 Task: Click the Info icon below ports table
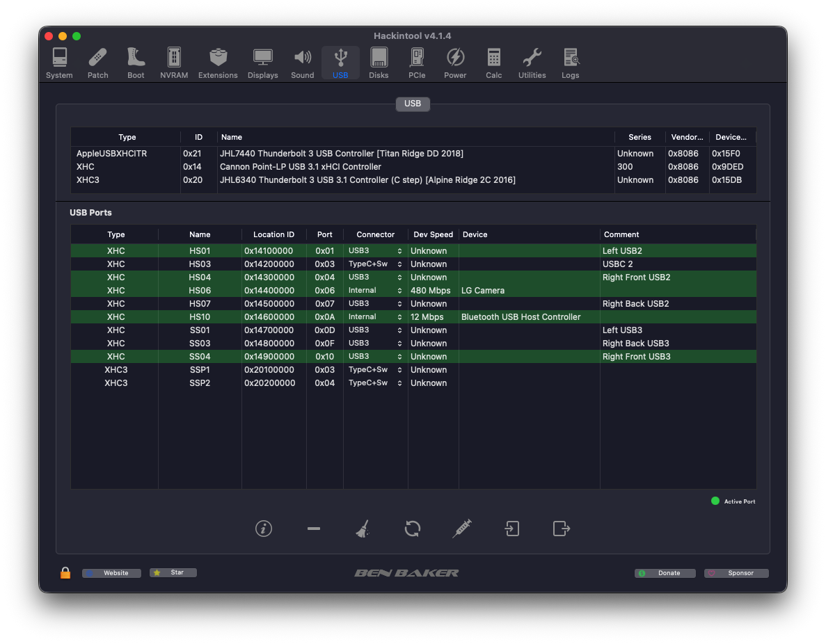pyautogui.click(x=264, y=528)
